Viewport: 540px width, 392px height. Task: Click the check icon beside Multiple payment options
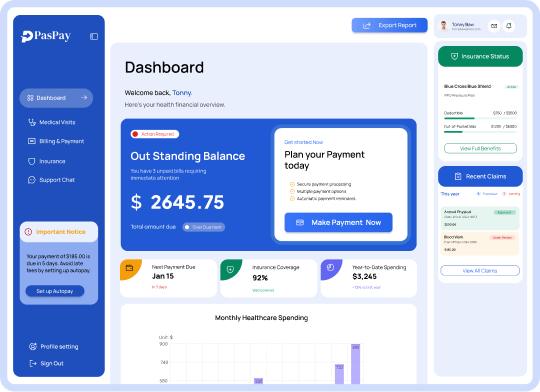click(292, 192)
